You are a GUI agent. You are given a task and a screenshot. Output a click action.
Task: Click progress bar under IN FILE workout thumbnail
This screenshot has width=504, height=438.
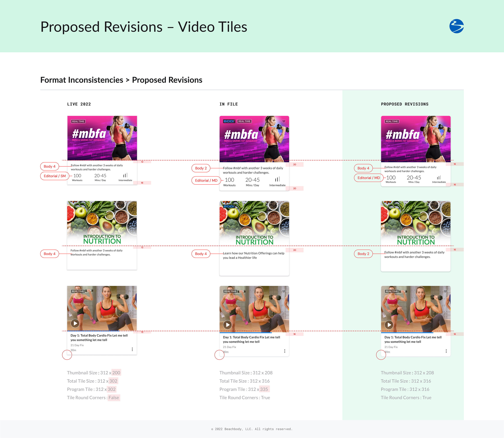(x=246, y=332)
